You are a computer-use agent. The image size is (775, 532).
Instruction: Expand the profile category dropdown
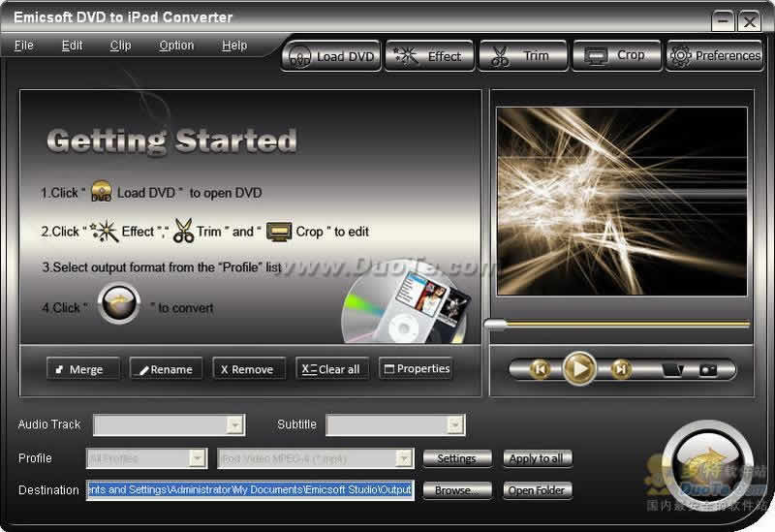pyautogui.click(x=198, y=458)
